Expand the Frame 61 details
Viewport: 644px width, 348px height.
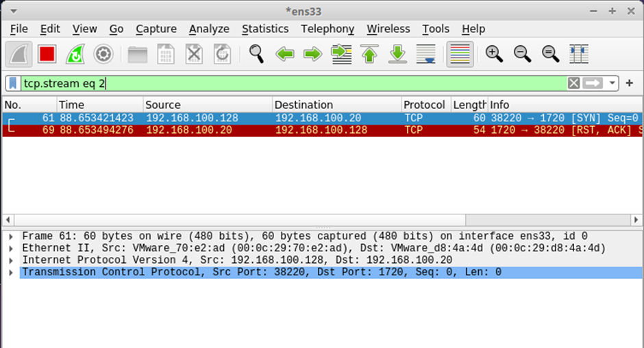[11, 236]
